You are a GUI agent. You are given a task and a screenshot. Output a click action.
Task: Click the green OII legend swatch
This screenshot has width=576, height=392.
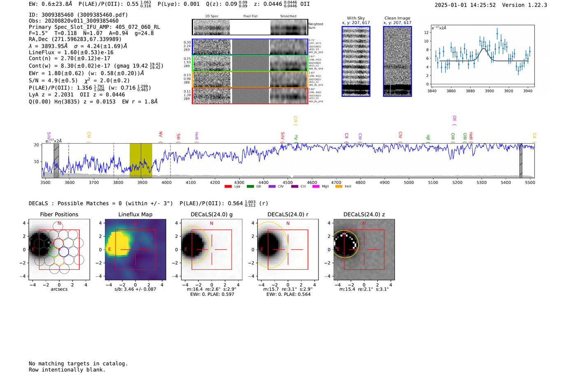(250, 187)
